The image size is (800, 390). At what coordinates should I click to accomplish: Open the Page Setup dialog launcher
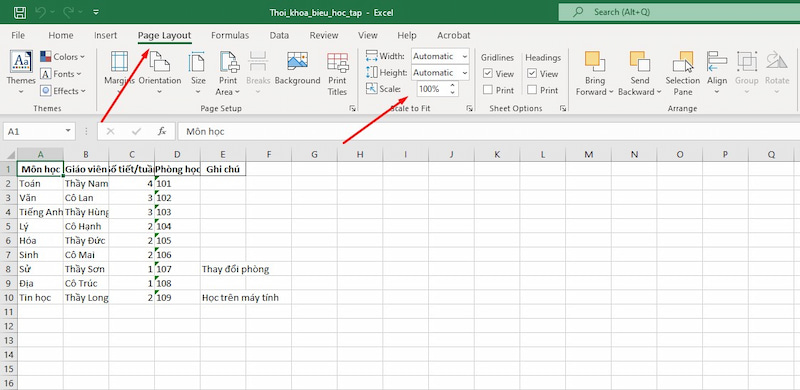pos(352,109)
